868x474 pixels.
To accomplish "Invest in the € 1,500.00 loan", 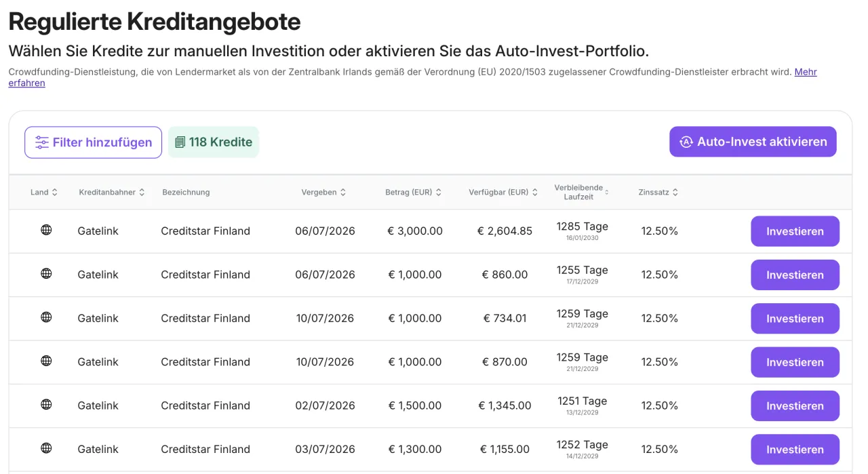I will (795, 406).
